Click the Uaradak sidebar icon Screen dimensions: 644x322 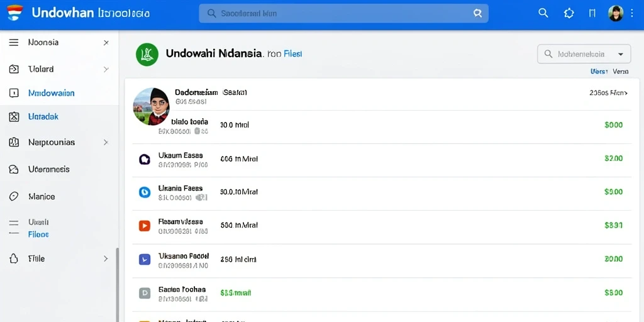[x=14, y=116]
